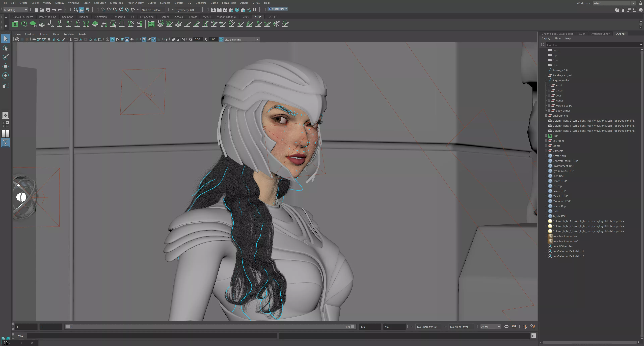Collapse the Rig_controller tree node

[546, 80]
